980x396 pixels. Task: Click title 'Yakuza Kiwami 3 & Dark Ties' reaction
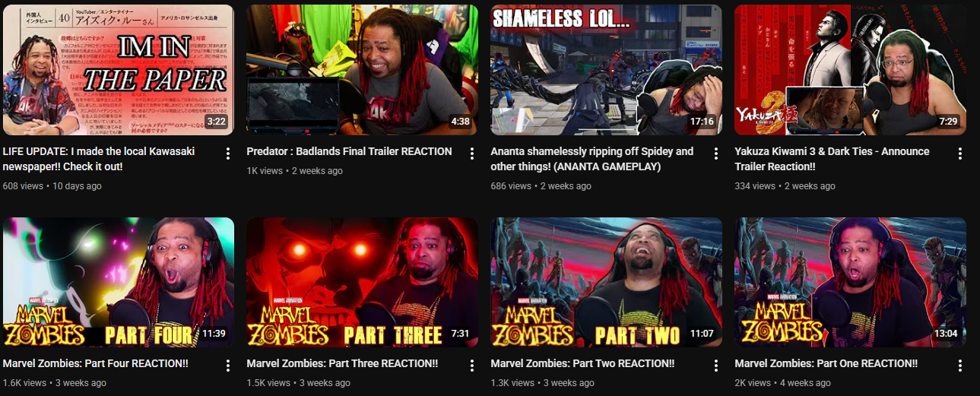[832, 159]
